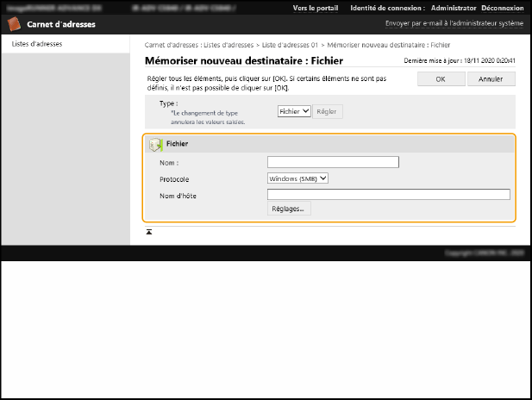
Task: Expand the Protocole dropdown showing Windows (SMB)
Action: tap(298, 178)
